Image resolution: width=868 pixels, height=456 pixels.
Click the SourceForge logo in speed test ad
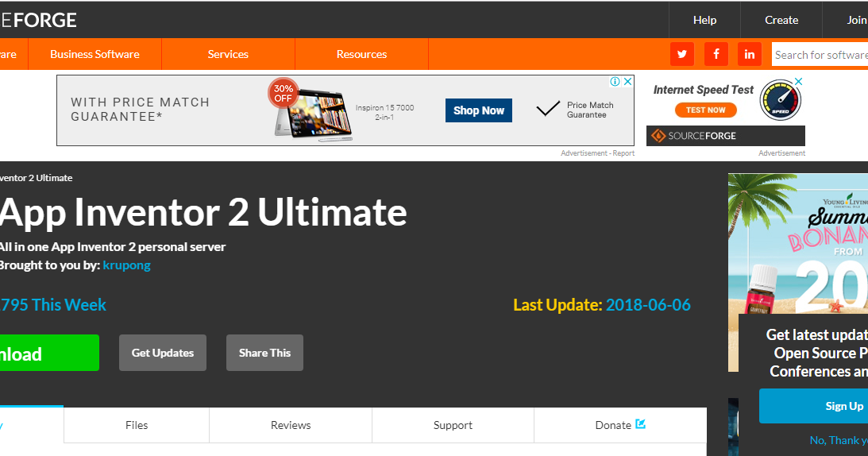[x=726, y=136]
